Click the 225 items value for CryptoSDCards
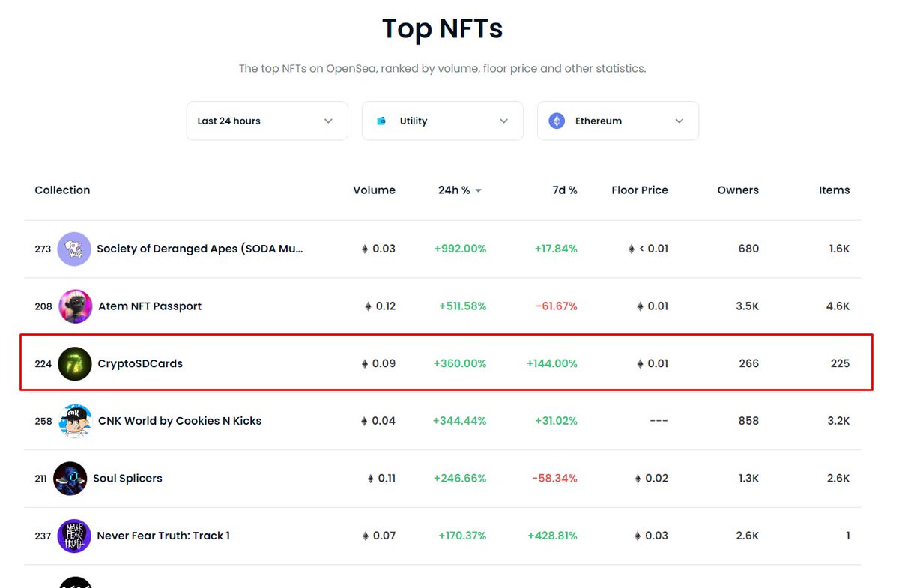This screenshot has height=588, width=899. tap(841, 363)
